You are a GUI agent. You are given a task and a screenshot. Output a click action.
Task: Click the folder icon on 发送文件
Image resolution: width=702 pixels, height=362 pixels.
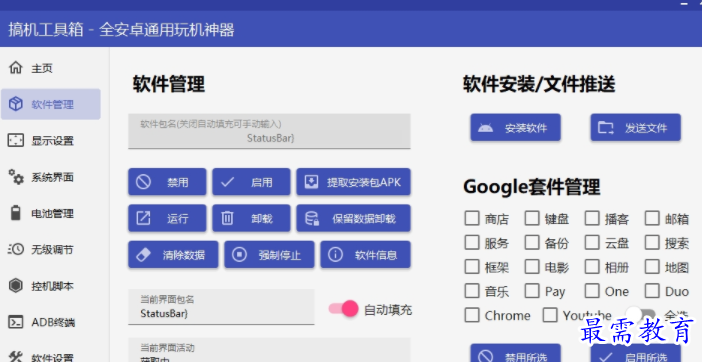coord(606,128)
